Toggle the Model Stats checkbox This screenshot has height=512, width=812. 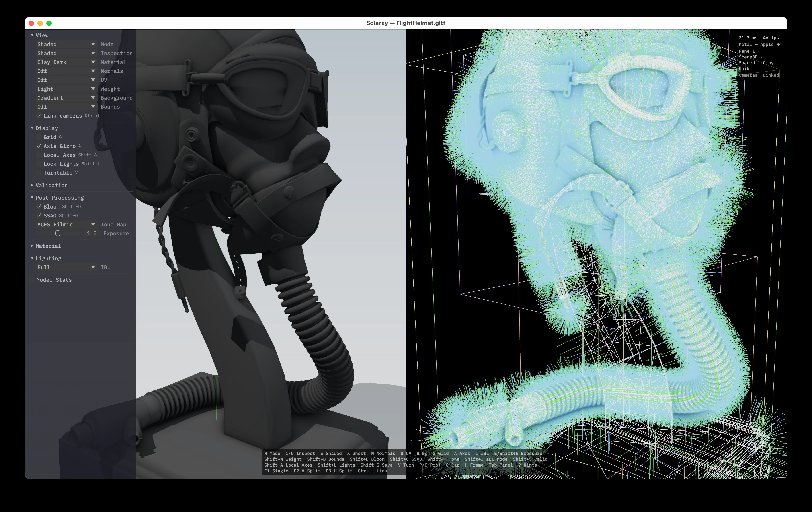32,280
